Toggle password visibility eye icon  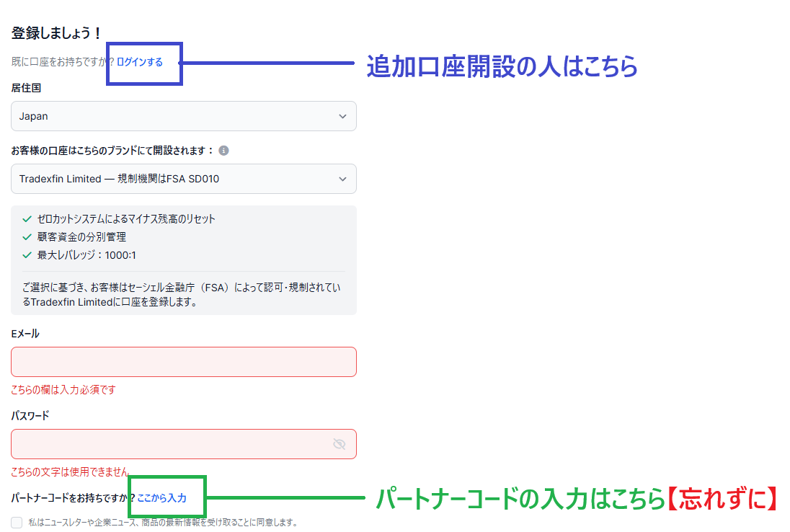[x=339, y=444]
